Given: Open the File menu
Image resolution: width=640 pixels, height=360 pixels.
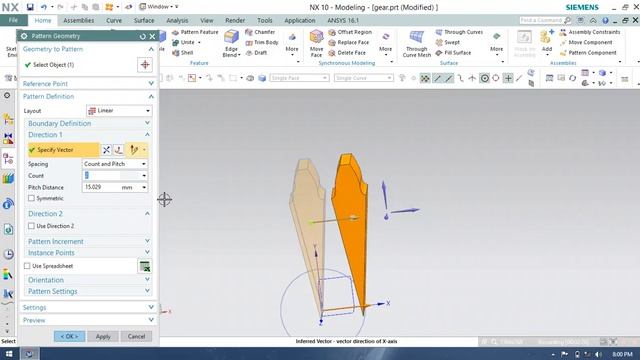Looking at the screenshot, I should (13, 20).
